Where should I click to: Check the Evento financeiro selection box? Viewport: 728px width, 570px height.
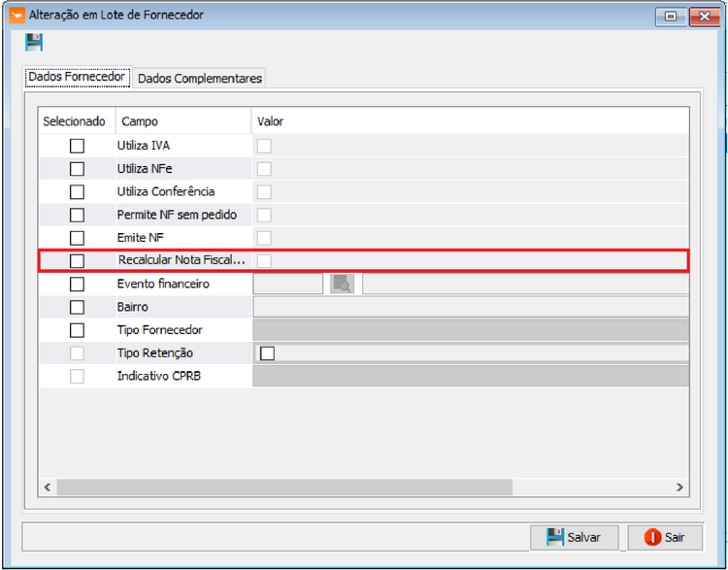[x=77, y=285]
